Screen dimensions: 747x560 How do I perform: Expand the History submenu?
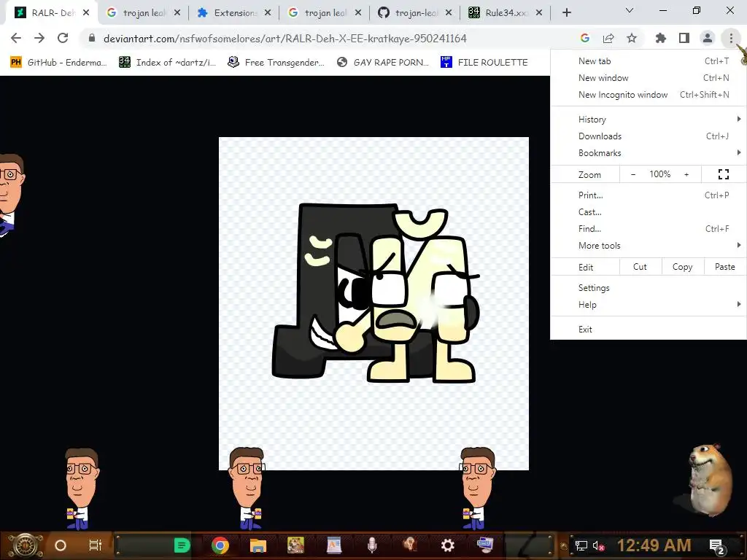649,119
